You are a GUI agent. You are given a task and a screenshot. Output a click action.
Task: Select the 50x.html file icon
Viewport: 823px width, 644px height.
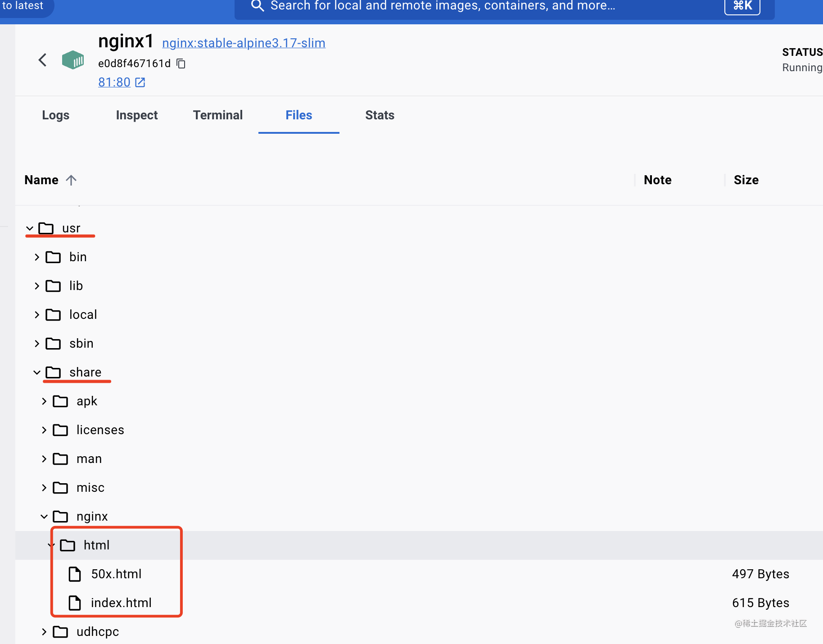point(75,574)
